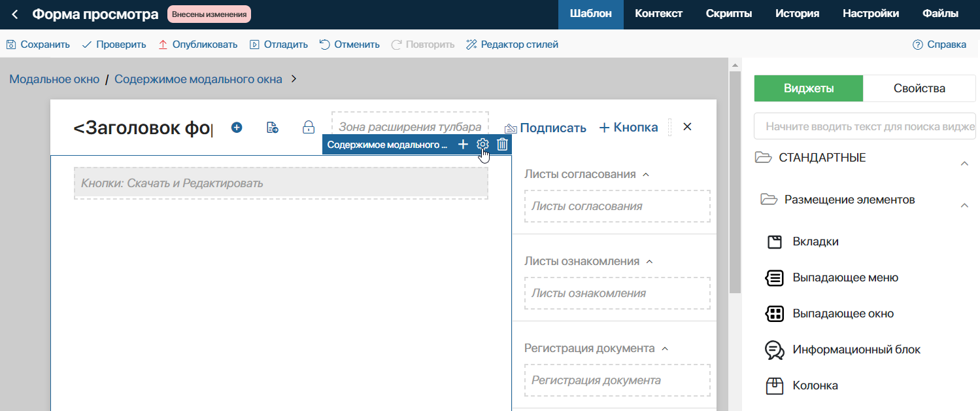
Task: Open the gear settings on the widget selection bar
Action: coord(482,145)
